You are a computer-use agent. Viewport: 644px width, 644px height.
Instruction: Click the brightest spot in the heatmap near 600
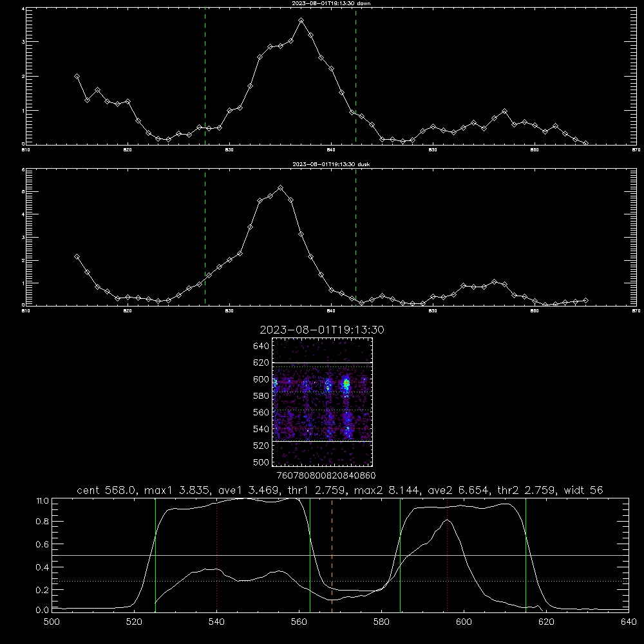point(346,384)
